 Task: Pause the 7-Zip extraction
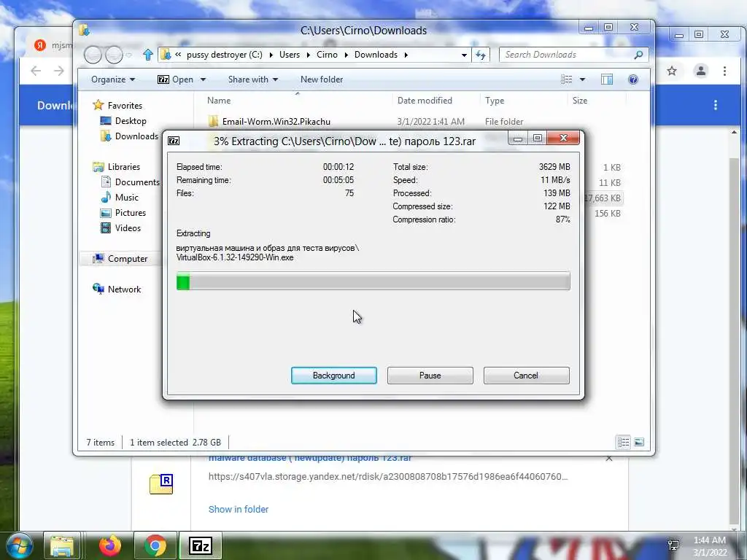pos(430,376)
